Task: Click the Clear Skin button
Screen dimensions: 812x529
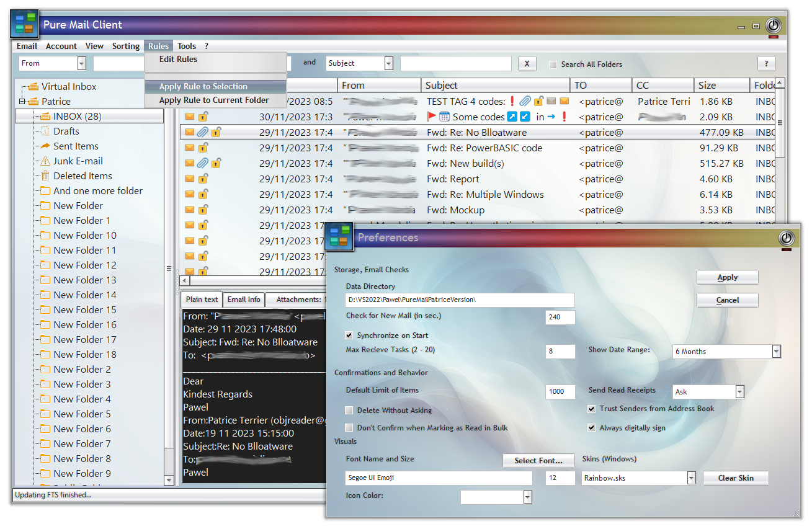Action: (x=736, y=478)
